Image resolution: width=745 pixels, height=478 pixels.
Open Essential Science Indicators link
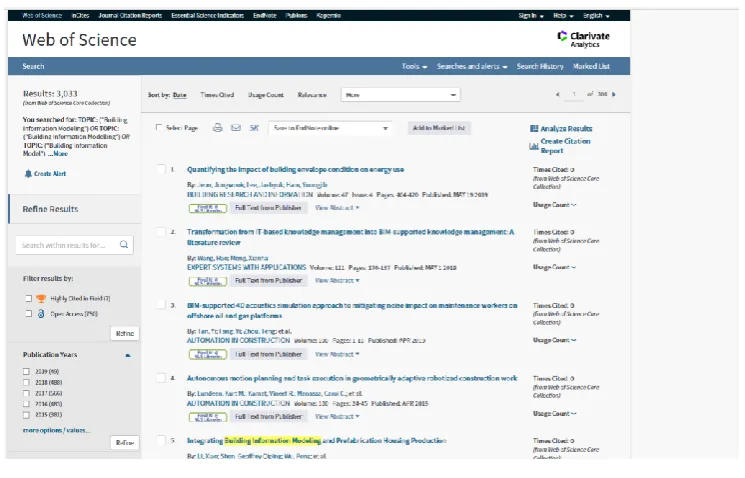point(208,16)
